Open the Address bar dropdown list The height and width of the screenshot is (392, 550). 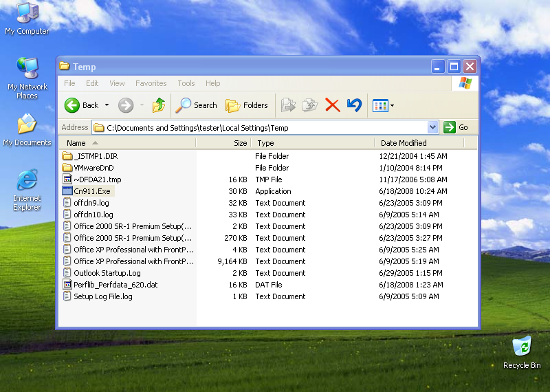click(x=432, y=127)
